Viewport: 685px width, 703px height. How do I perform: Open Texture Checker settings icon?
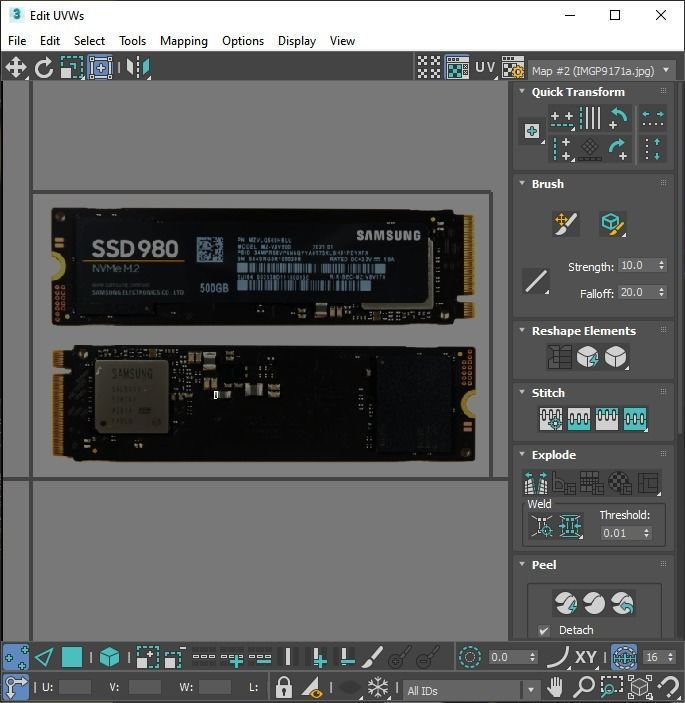click(513, 67)
